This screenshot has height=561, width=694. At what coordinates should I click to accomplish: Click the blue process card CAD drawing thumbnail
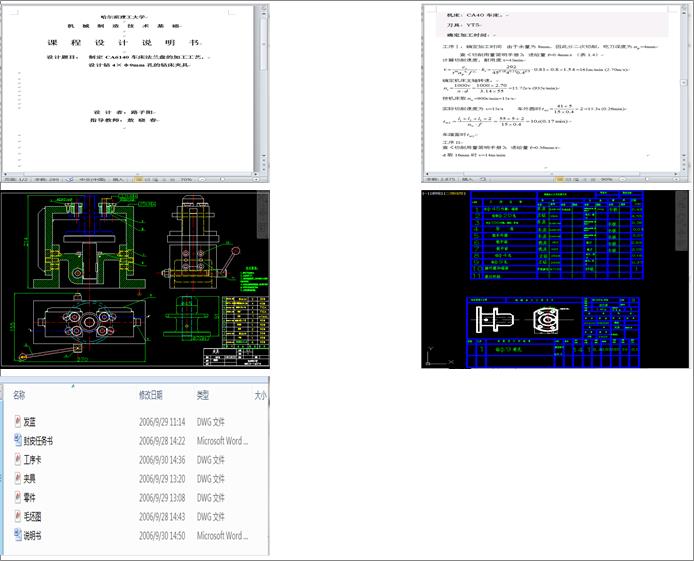555,279
